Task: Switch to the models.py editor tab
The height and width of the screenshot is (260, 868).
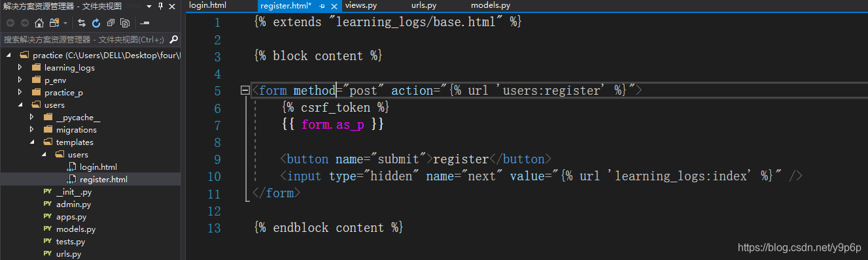Action: tap(491, 5)
